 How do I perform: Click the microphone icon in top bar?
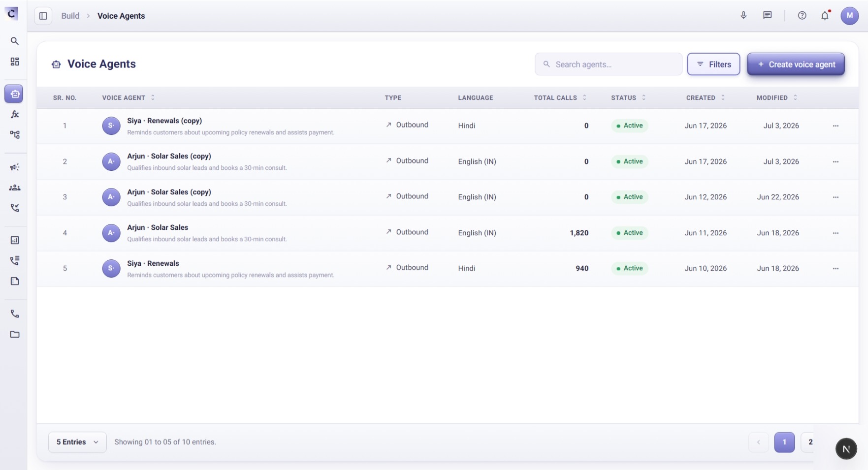pos(743,15)
